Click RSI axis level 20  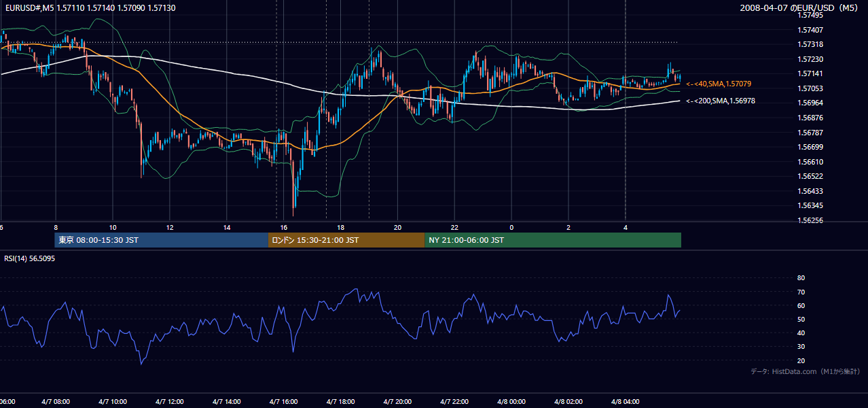pos(801,360)
